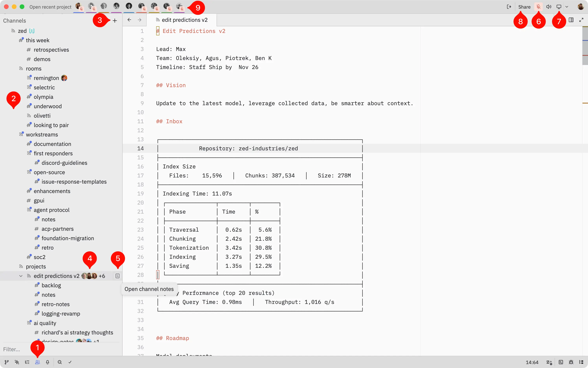Select the collaboration panel people icon

tap(38, 362)
